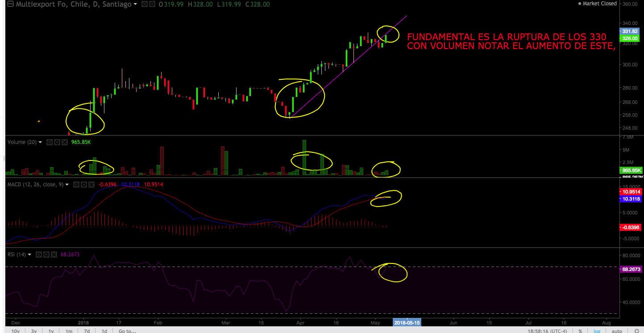Click the blue 10.3118 MACD axis label
Viewport: 644px width, 333px height.
click(x=631, y=199)
